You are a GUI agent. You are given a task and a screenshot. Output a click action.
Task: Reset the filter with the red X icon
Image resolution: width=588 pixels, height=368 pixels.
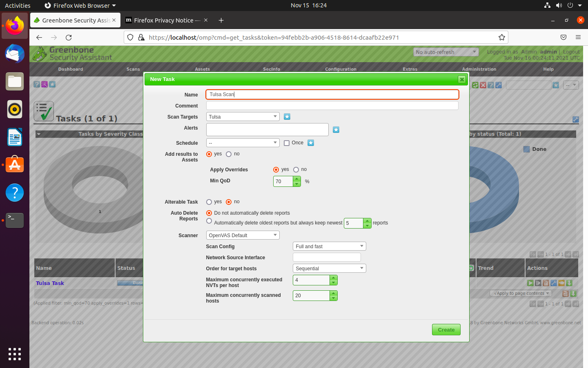483,85
